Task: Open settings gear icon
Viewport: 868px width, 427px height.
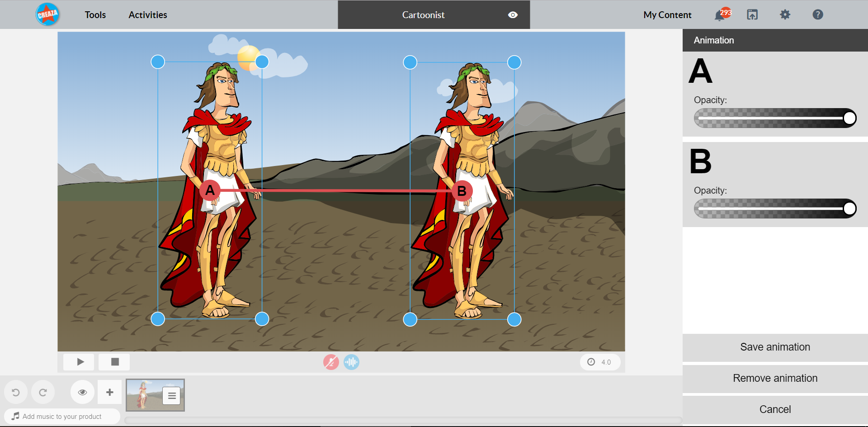Action: (785, 15)
